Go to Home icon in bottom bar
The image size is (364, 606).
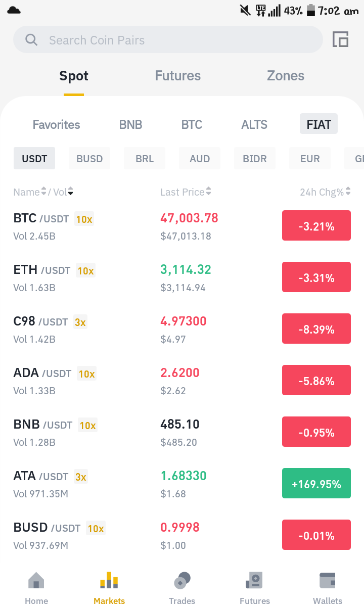(36, 581)
